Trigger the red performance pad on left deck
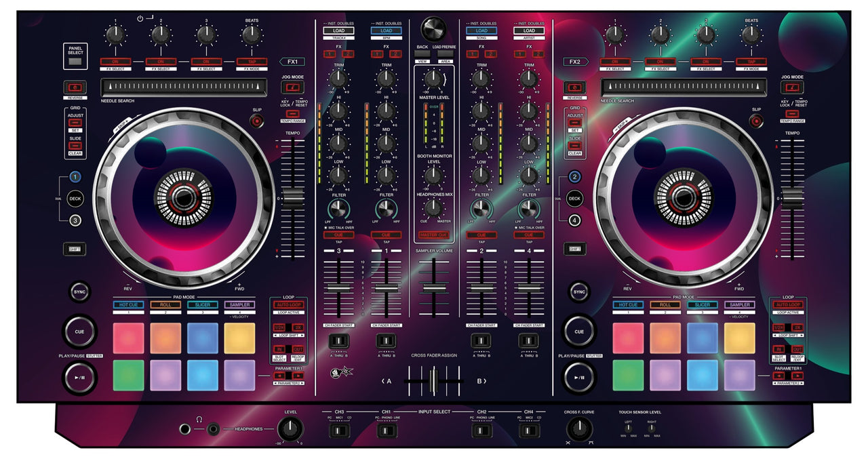This screenshot has width=868, height=461. point(129,338)
